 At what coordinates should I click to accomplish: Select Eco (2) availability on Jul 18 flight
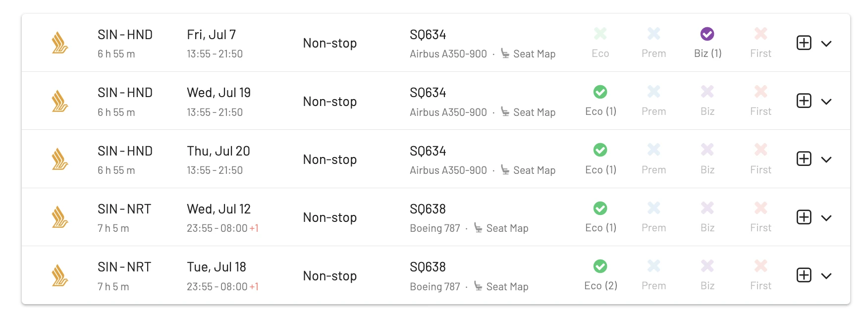point(600,275)
